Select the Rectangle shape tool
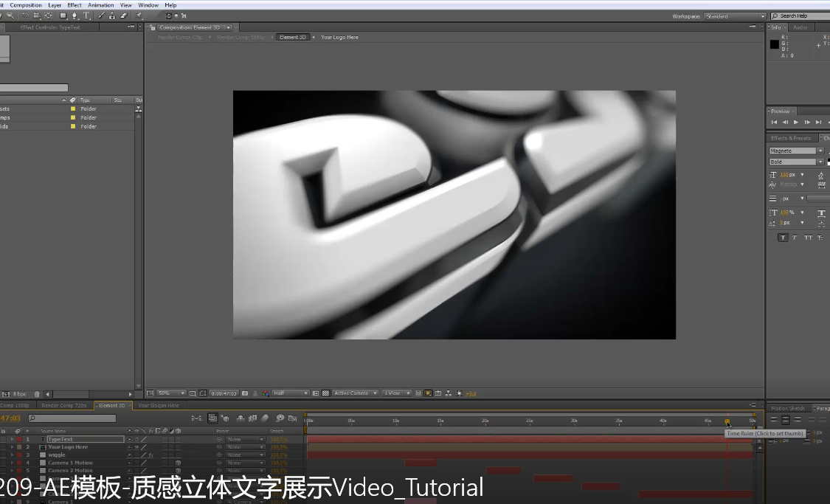This screenshot has width=830, height=504. 63,15
